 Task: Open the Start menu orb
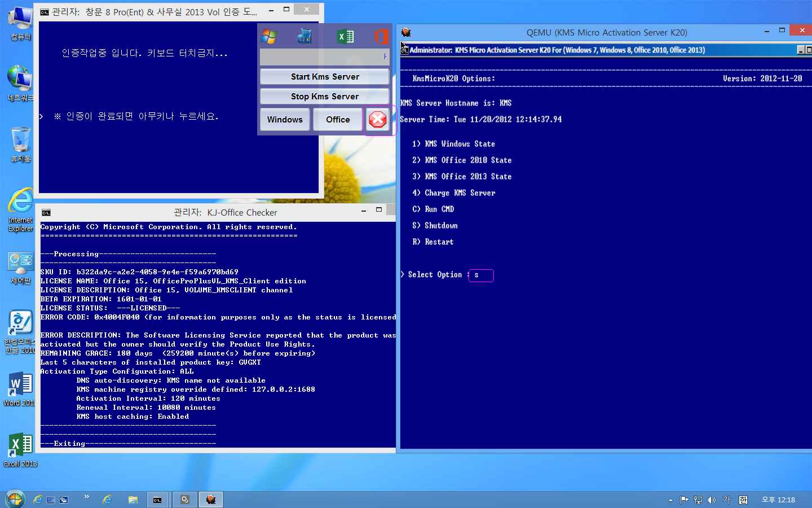[15, 499]
